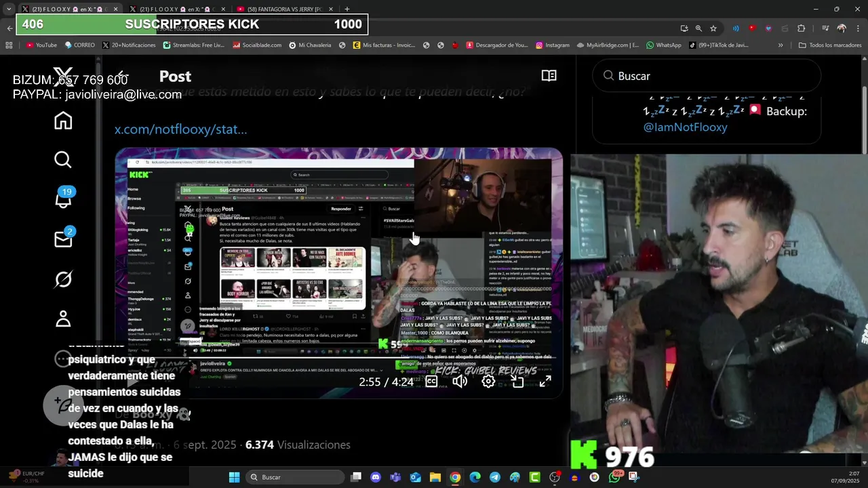Open Discord from taskbar
This screenshot has width=868, height=488.
coord(376,477)
